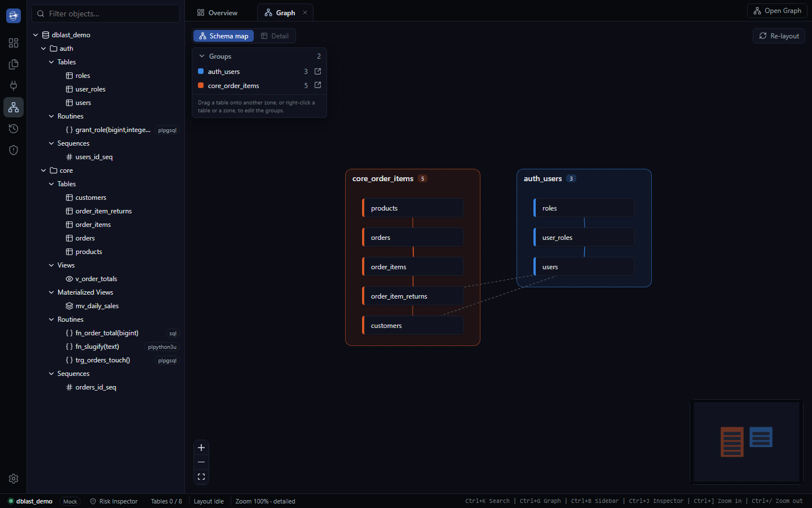
Task: Open the shield security icon in sidebar
Action: point(14,150)
